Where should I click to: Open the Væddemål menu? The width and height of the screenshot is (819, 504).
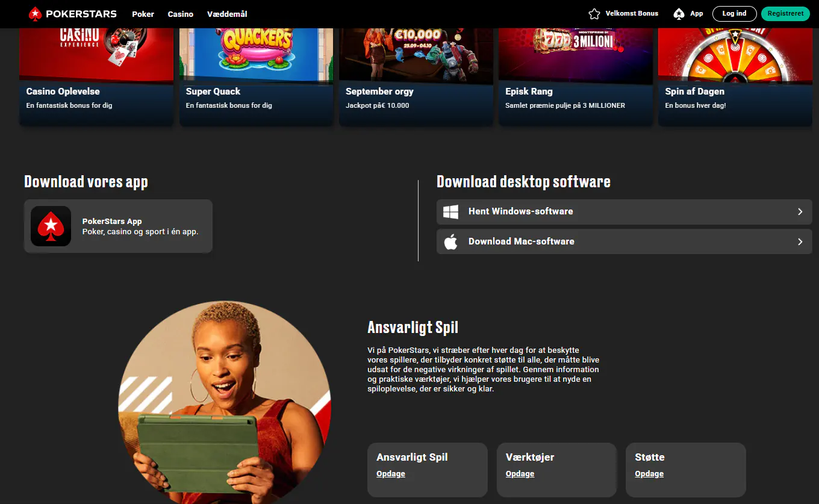click(227, 14)
